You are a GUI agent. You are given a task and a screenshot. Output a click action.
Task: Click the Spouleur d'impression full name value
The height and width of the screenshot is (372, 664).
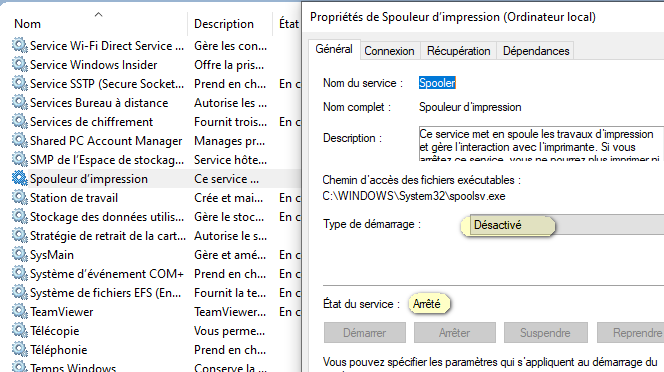pos(470,107)
